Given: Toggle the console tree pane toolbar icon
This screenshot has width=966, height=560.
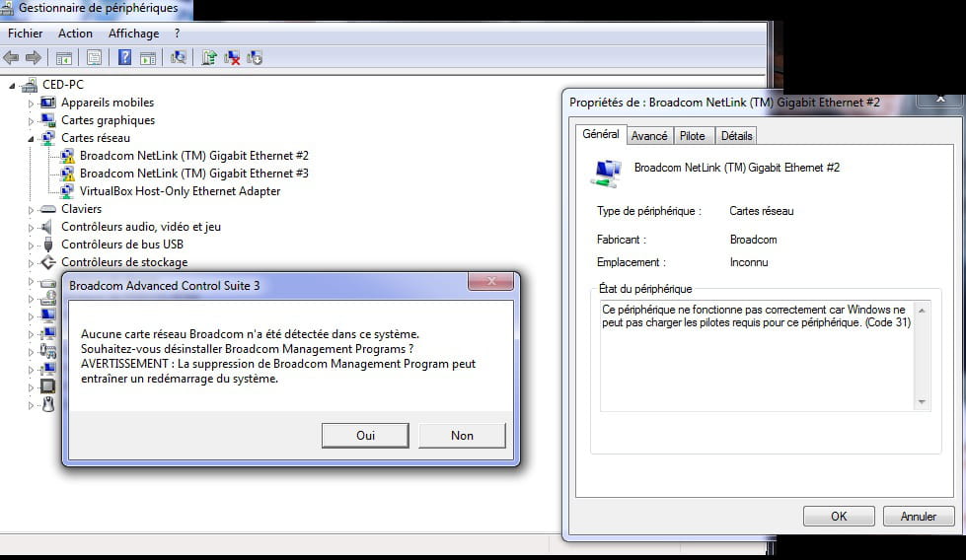Looking at the screenshot, I should point(64,58).
